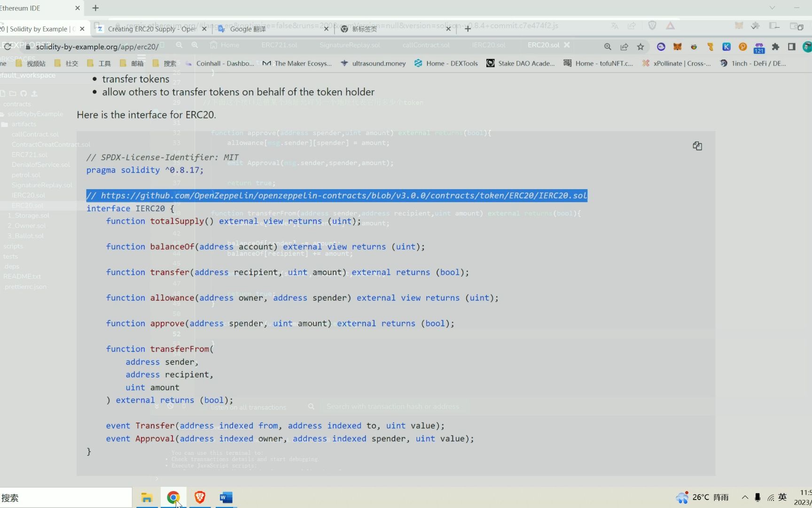This screenshot has width=812, height=508.
Task: Click the Windows taskbar search box
Action: coord(66,498)
